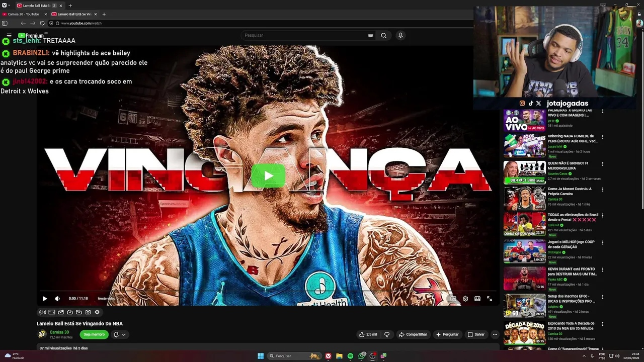Open Spotify from the taskbar
Image resolution: width=644 pixels, height=362 pixels.
click(x=350, y=356)
